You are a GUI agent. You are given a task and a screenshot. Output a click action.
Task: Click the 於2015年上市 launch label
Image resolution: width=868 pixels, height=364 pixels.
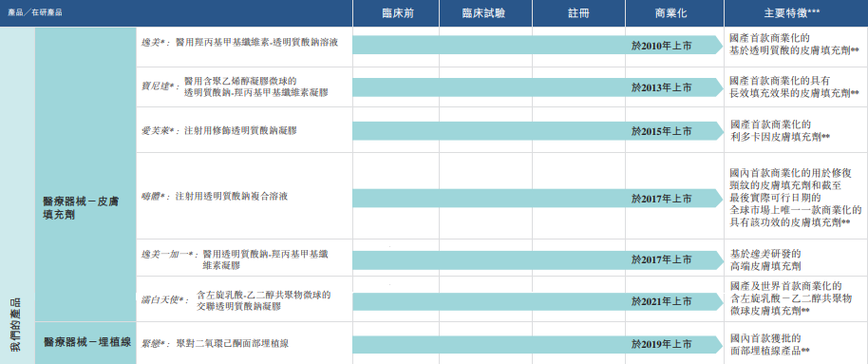tap(662, 132)
